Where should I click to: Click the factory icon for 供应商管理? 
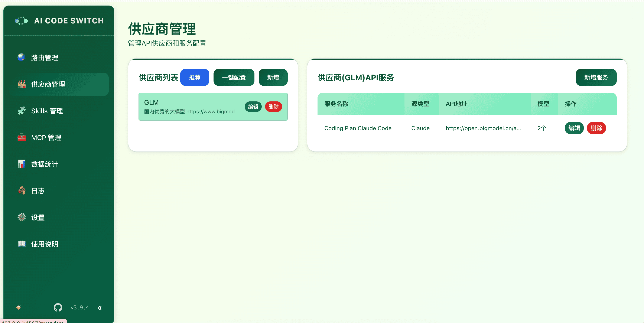(22, 84)
